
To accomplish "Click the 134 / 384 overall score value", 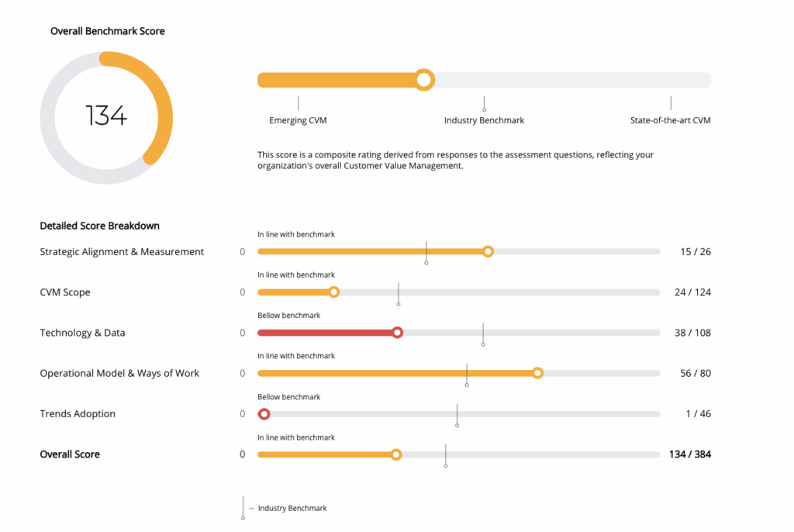I will coord(689,454).
